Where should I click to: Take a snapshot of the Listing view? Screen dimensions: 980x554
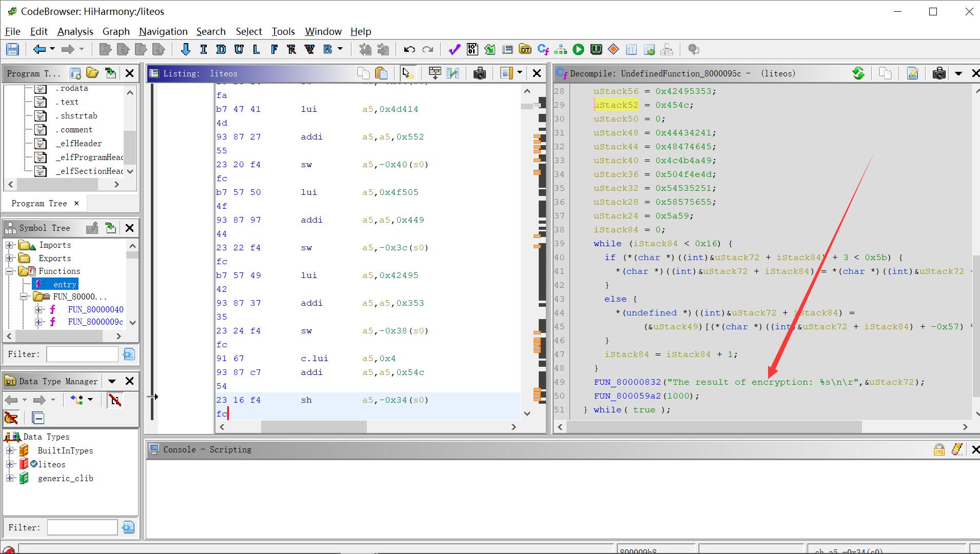479,73
